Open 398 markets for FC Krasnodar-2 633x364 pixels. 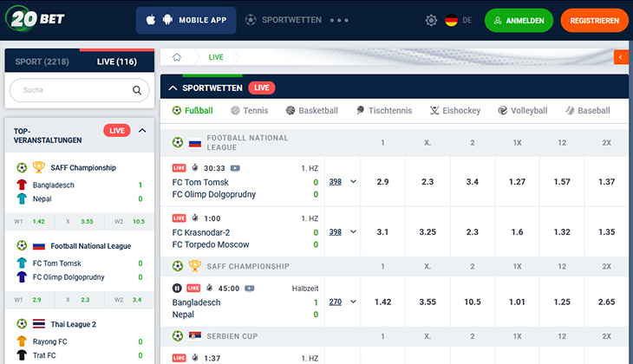click(335, 231)
